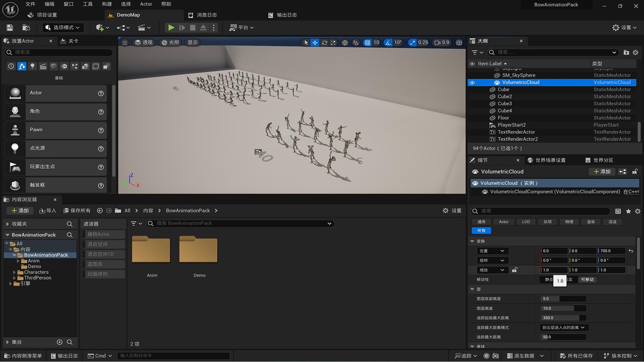
Task: Click 保存所有 save all button
Action: coord(76,211)
